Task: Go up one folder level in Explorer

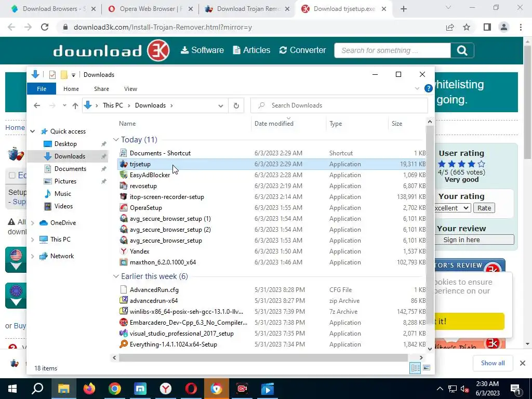Action: tap(75, 105)
